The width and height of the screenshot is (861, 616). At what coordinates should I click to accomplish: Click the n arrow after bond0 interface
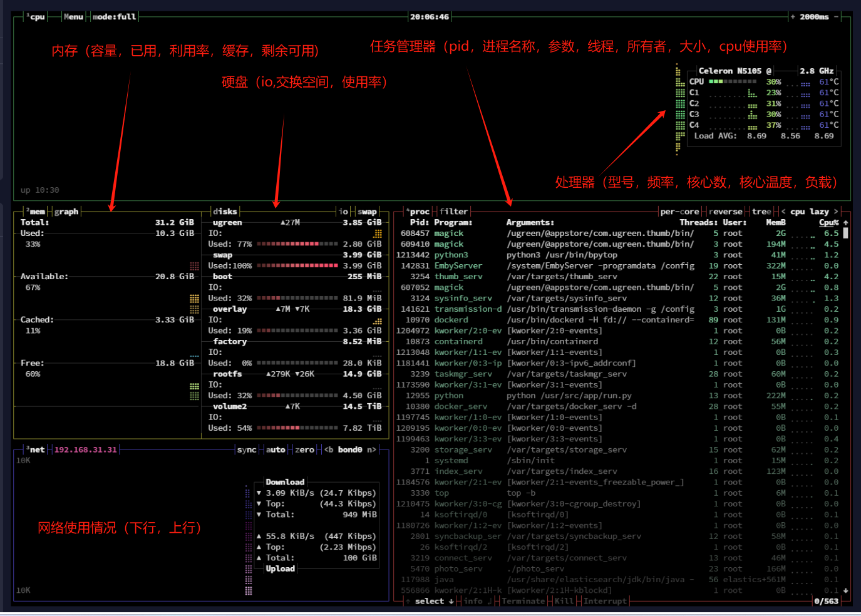point(371,449)
